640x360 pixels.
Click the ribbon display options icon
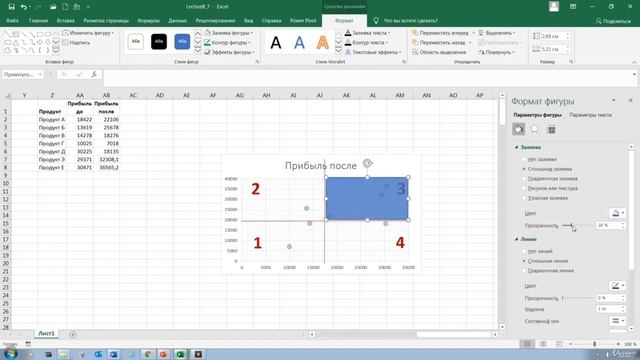tap(573, 7)
